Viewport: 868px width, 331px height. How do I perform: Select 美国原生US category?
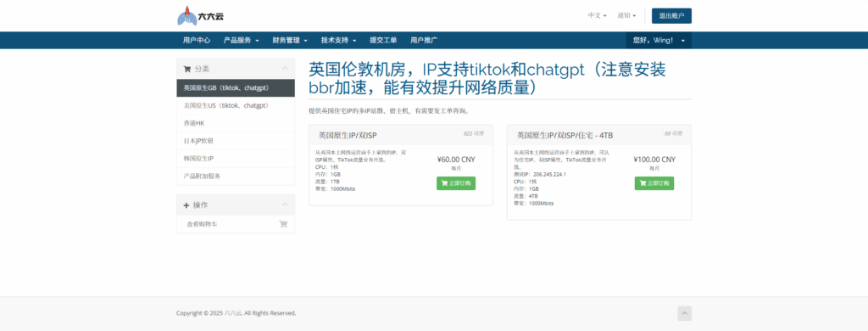click(236, 105)
